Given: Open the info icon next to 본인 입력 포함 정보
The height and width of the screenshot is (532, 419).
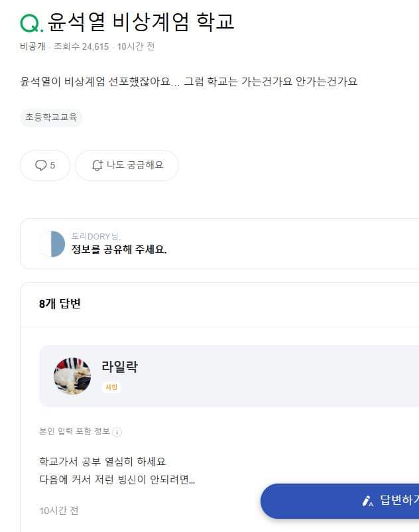Looking at the screenshot, I should (x=117, y=432).
